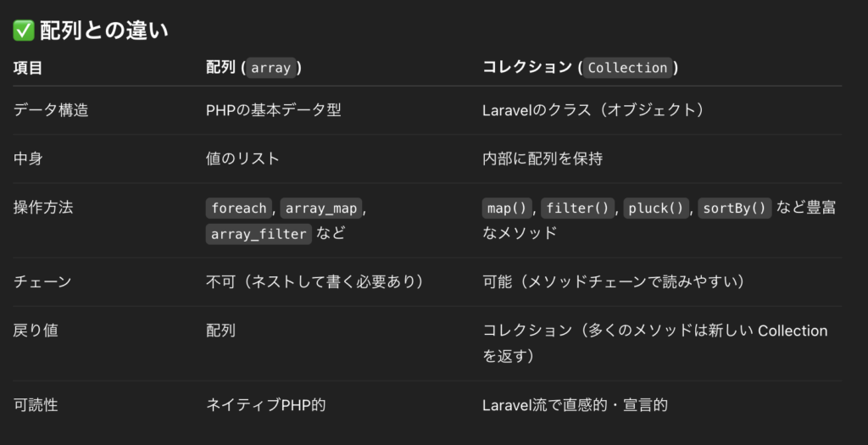Select the array_filter code chip

click(259, 233)
